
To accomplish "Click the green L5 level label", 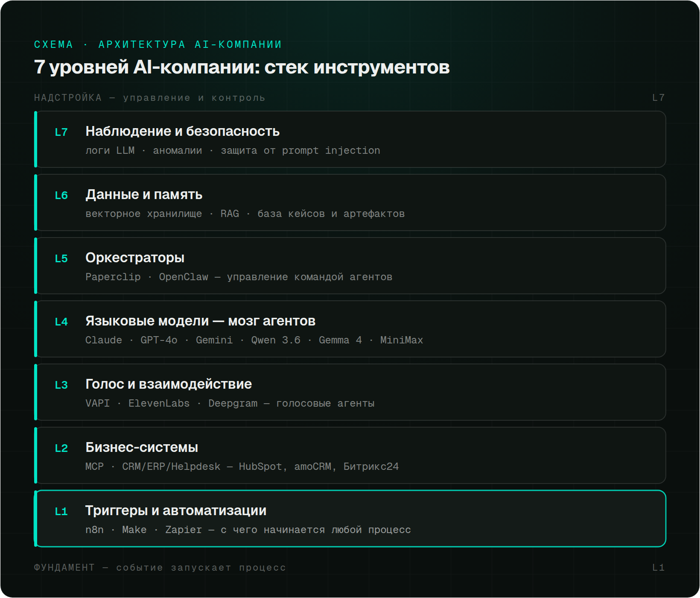I will (x=61, y=259).
